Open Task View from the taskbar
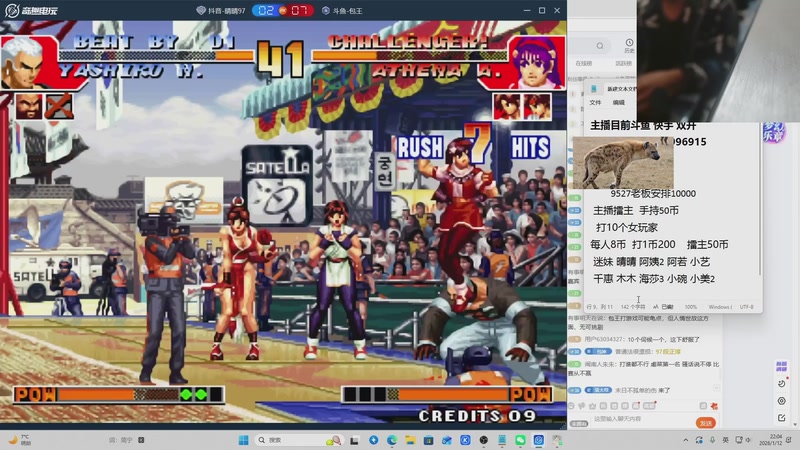The height and width of the screenshot is (450, 800). click(354, 440)
